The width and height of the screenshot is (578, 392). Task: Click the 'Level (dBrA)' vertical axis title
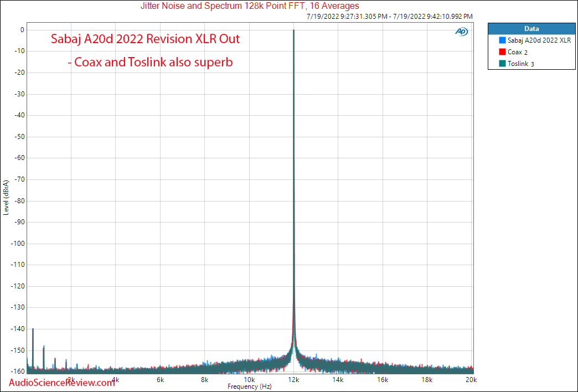pos(6,198)
